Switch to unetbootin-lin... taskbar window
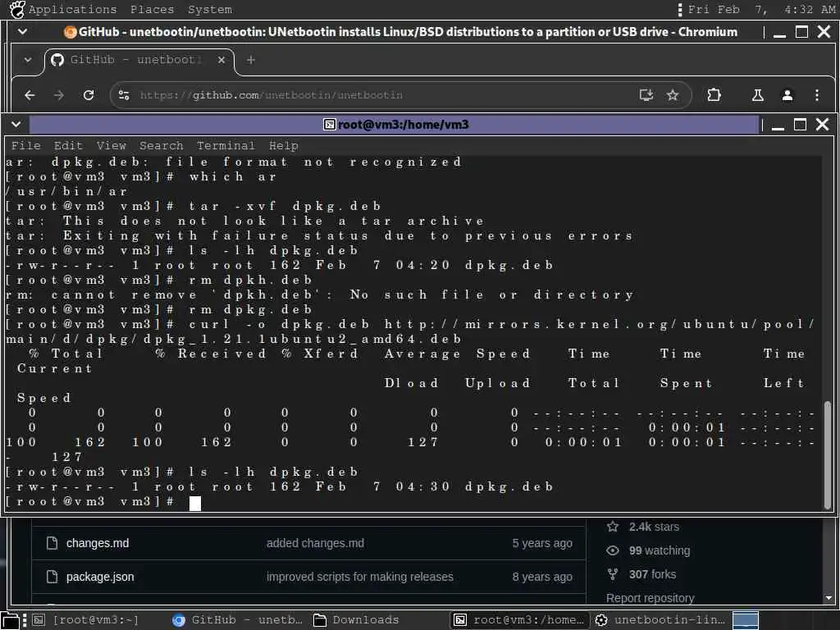840x630 pixels. (x=660, y=620)
